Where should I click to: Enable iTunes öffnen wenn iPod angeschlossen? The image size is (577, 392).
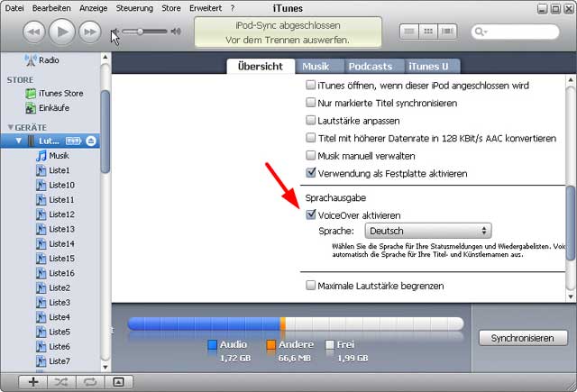coord(310,85)
